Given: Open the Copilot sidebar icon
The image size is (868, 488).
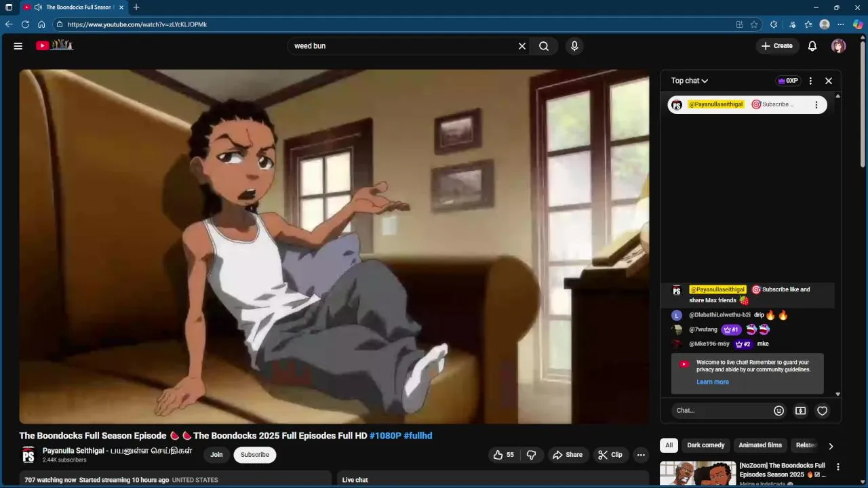Looking at the screenshot, I should pos(858,24).
